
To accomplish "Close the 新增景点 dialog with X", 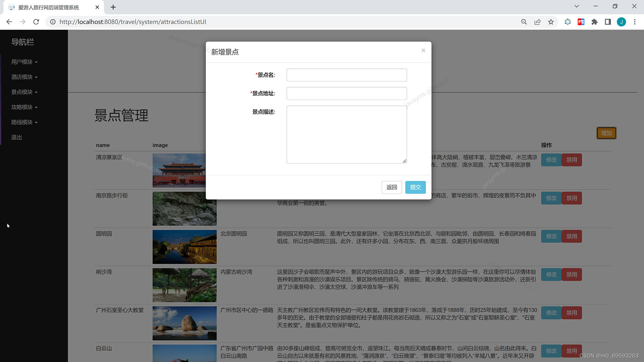I will click(x=423, y=50).
